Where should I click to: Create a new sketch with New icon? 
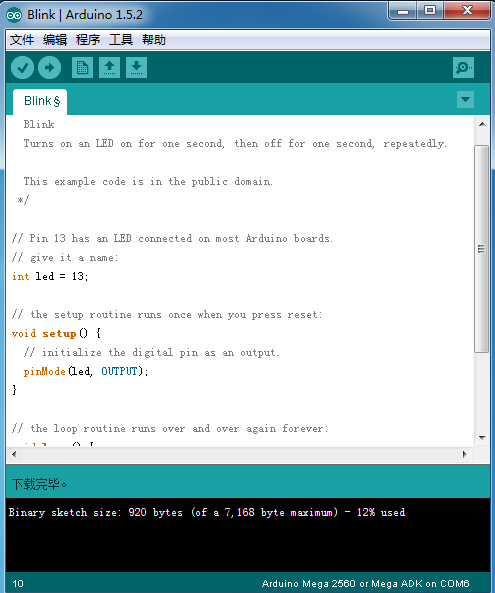[82, 68]
